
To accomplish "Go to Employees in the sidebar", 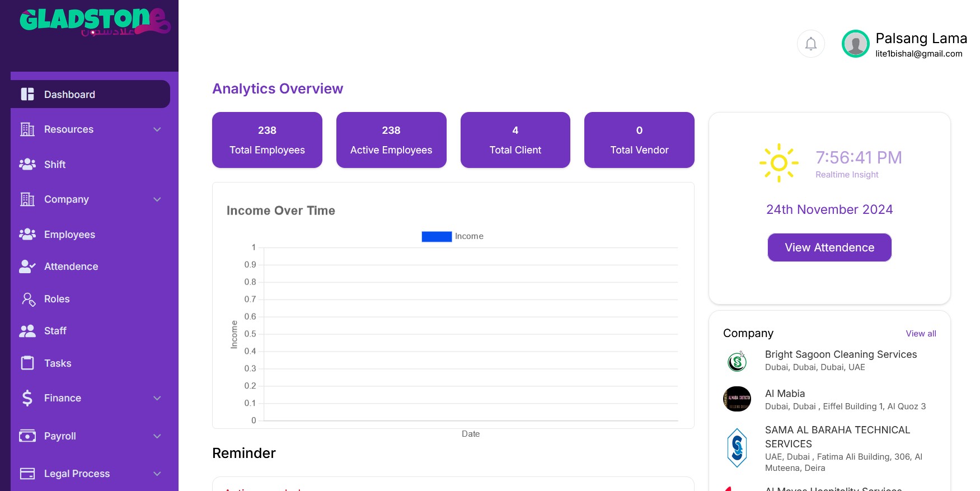I will (x=69, y=235).
